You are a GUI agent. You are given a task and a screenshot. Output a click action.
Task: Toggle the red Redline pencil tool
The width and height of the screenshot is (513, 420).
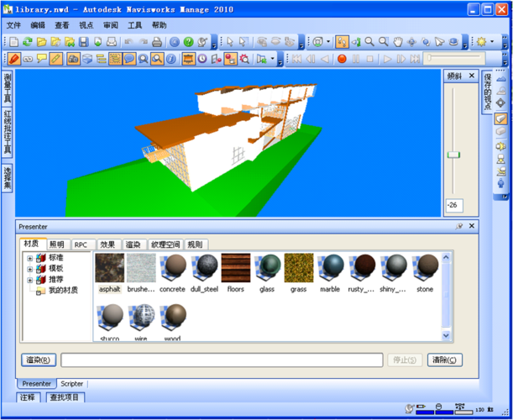click(14, 59)
